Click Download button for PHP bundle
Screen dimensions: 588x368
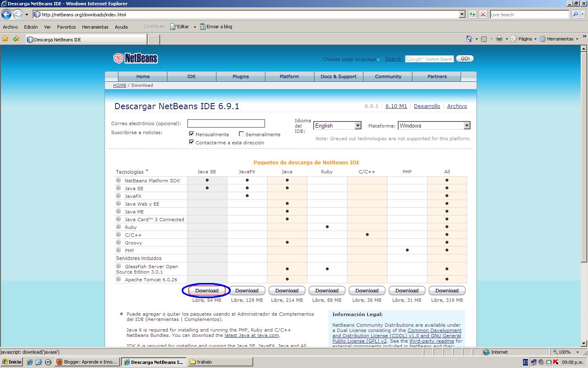(407, 291)
